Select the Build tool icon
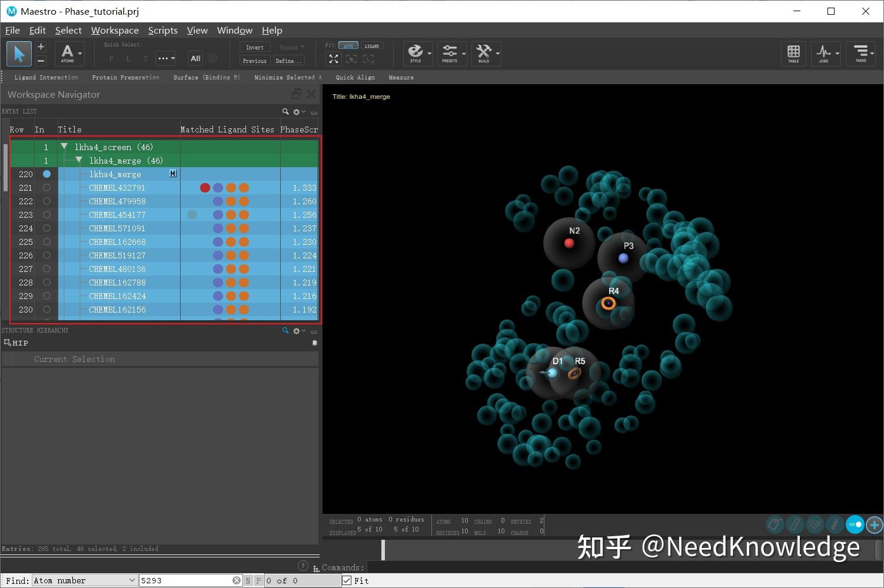This screenshot has width=884, height=588. pyautogui.click(x=484, y=53)
